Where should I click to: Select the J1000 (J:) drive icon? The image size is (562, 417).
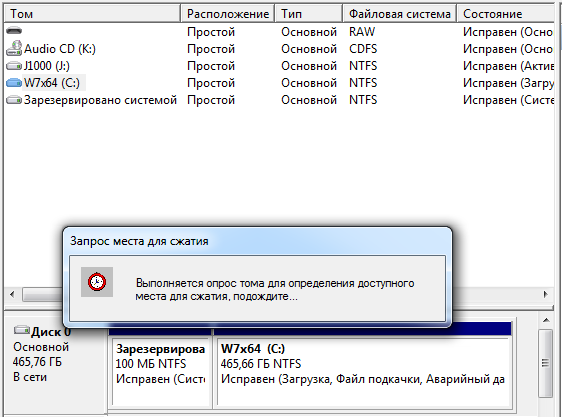point(14,66)
